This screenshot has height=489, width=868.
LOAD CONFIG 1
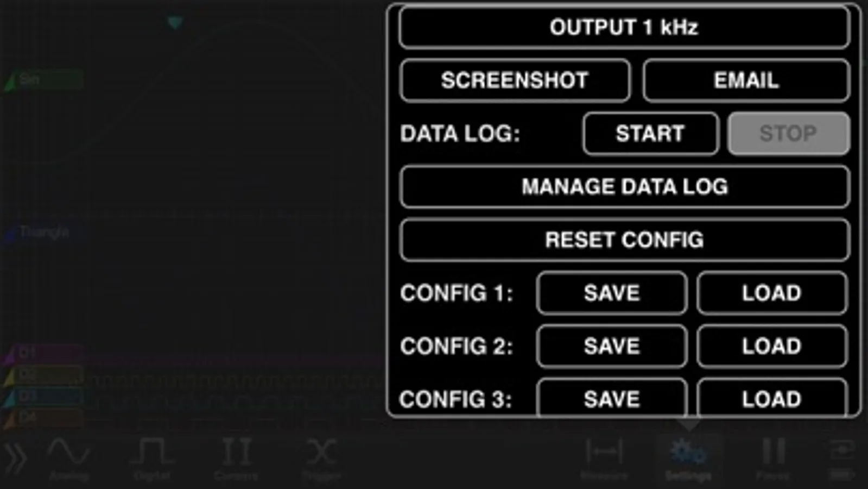pyautogui.click(x=772, y=293)
